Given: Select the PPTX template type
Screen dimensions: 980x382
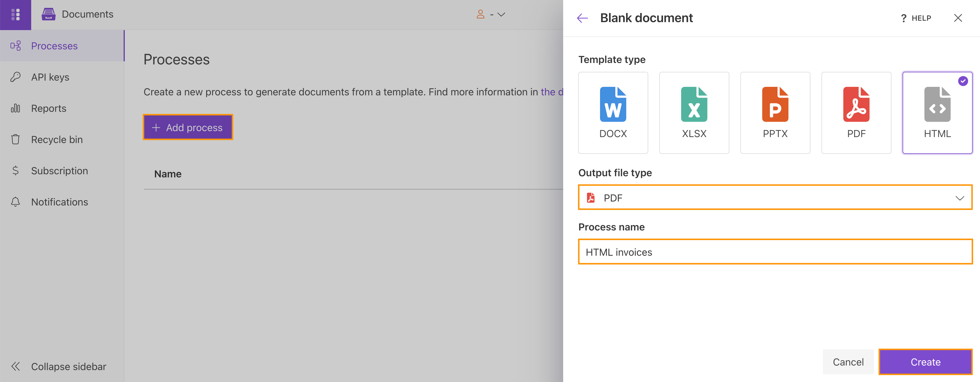Looking at the screenshot, I should point(775,113).
